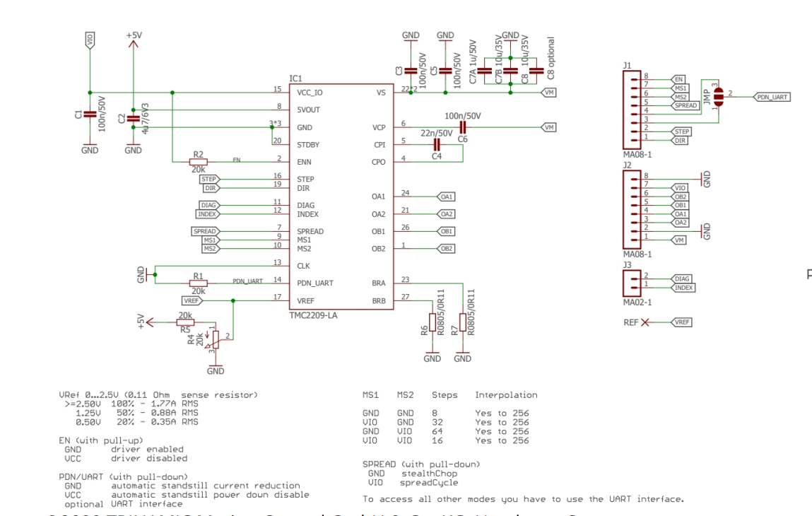Click the R6 sense resistor symbol
812x516 pixels.
433,322
